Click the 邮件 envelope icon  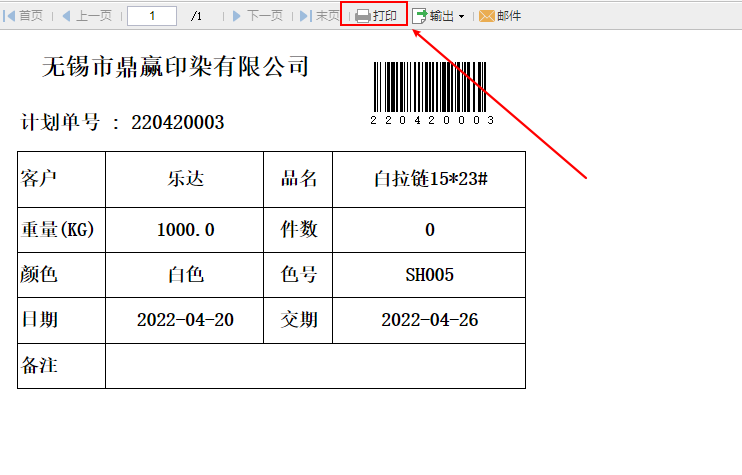pyautogui.click(x=486, y=16)
